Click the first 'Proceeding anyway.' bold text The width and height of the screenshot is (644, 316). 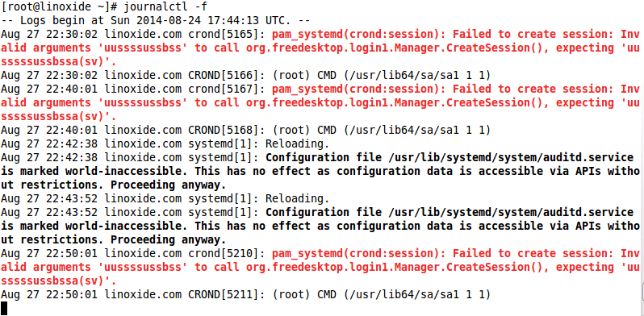(168, 185)
